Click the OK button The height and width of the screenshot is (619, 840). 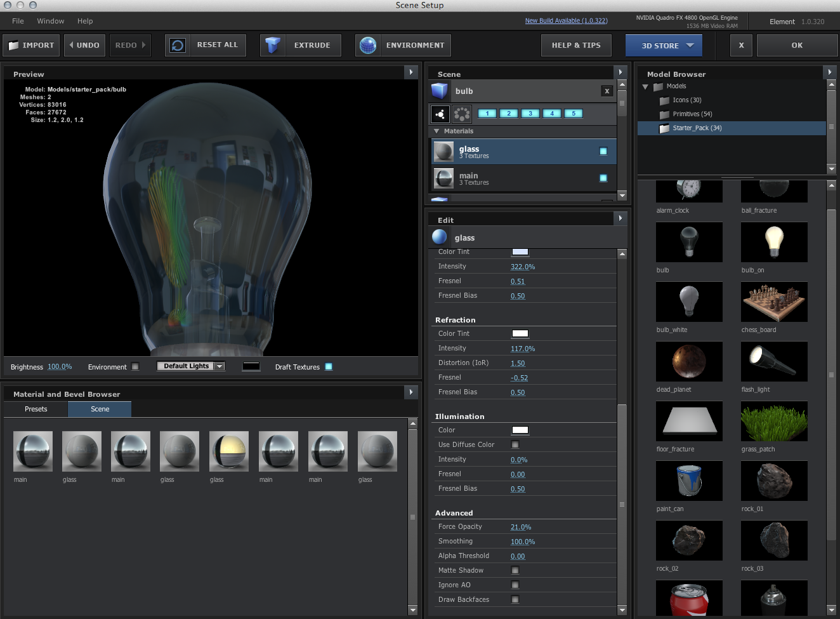(797, 45)
